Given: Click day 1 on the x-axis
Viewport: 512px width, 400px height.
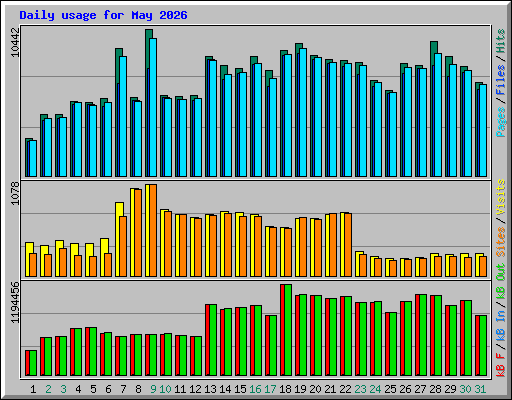Looking at the screenshot, I should pyautogui.click(x=33, y=389).
